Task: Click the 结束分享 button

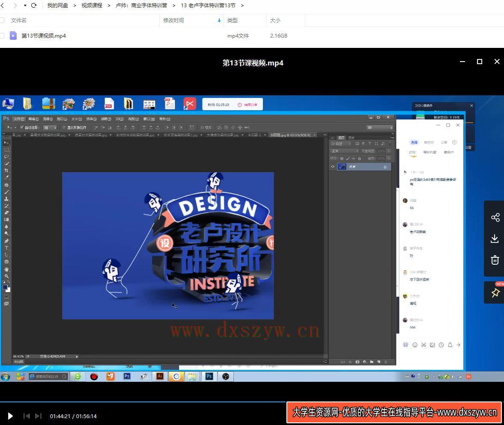Action: pyautogui.click(x=248, y=105)
